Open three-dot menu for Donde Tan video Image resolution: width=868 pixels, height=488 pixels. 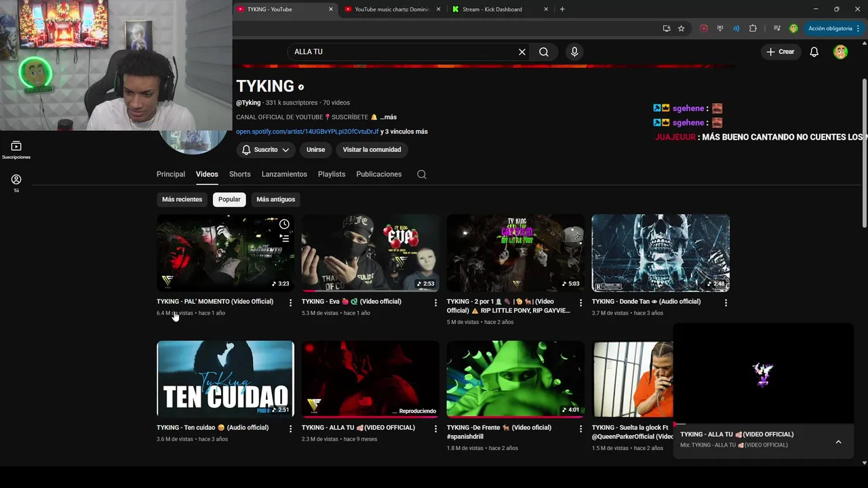pos(726,303)
